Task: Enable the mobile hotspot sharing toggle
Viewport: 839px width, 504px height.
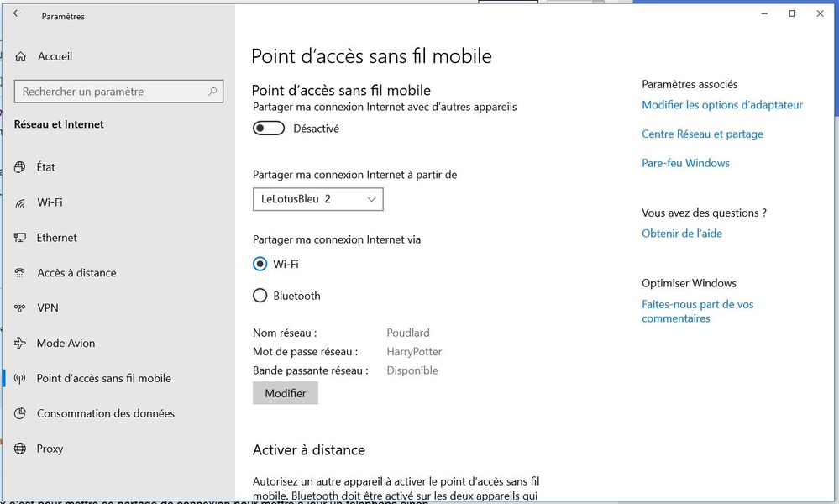Action: pos(269,129)
